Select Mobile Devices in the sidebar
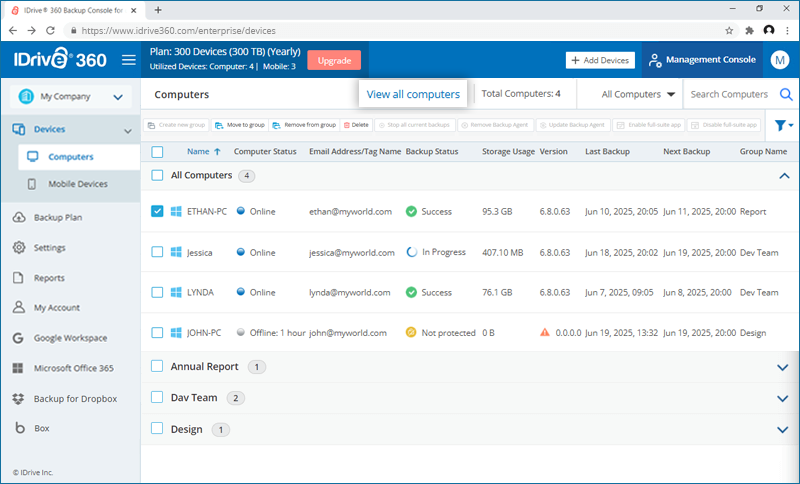Viewport: 800px width, 484px height. click(x=78, y=184)
